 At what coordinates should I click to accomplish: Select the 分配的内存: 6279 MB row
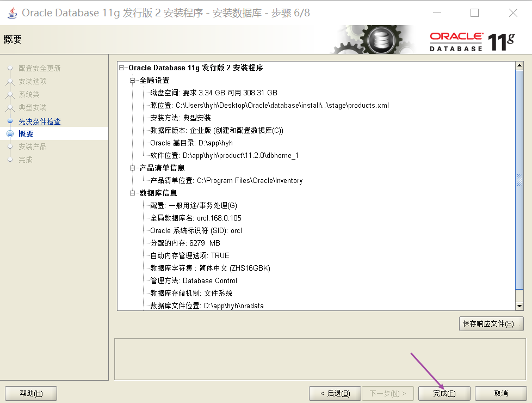[x=185, y=243]
